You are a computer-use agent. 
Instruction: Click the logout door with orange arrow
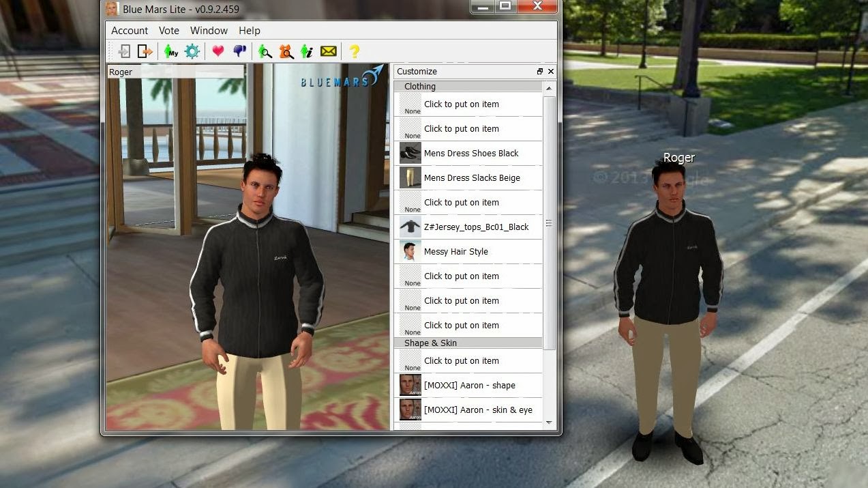[145, 51]
